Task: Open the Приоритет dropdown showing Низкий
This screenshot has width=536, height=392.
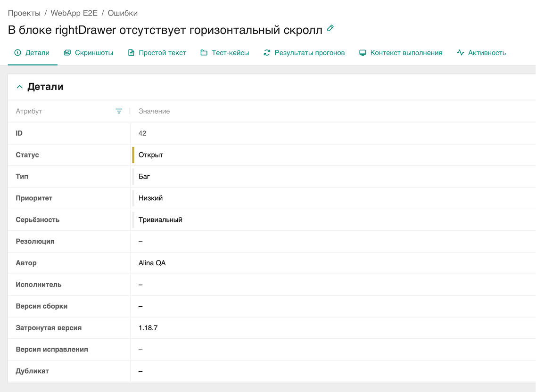Action: click(x=333, y=198)
